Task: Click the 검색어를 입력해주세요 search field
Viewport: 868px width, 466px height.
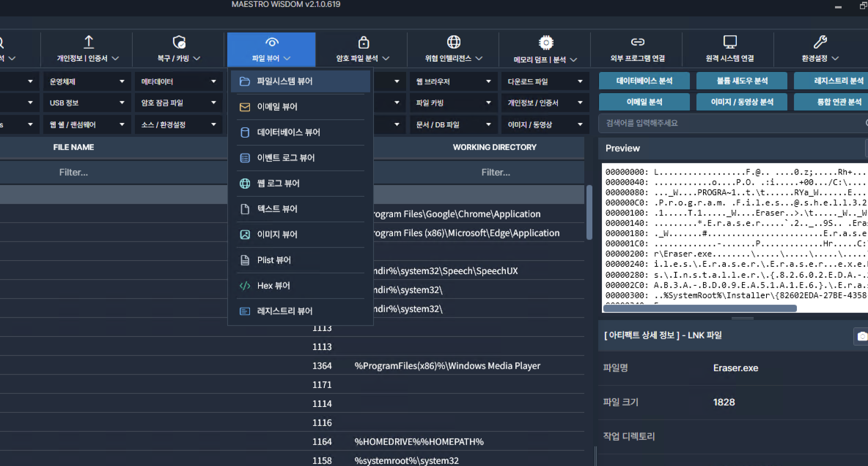Action: [733, 123]
